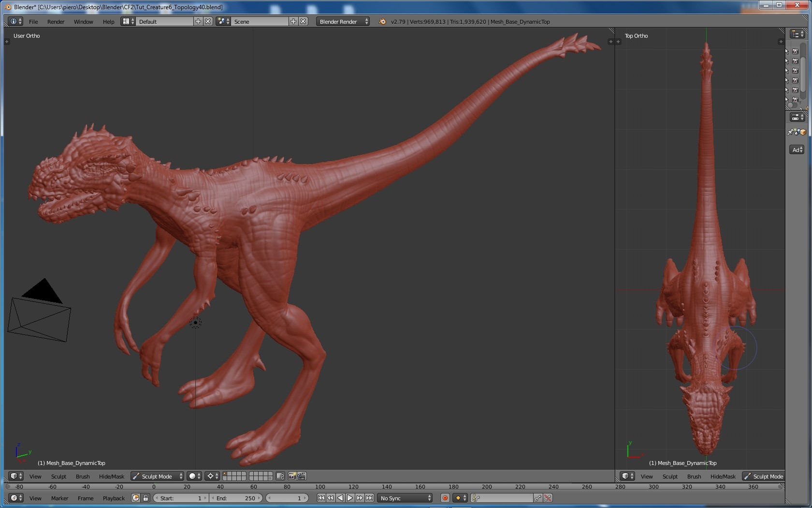Jump to the next keyframe

360,498
